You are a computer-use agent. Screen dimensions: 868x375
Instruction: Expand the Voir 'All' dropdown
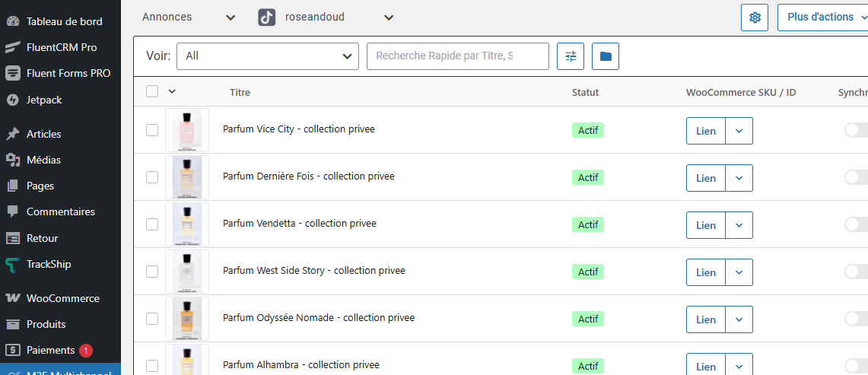pos(267,56)
